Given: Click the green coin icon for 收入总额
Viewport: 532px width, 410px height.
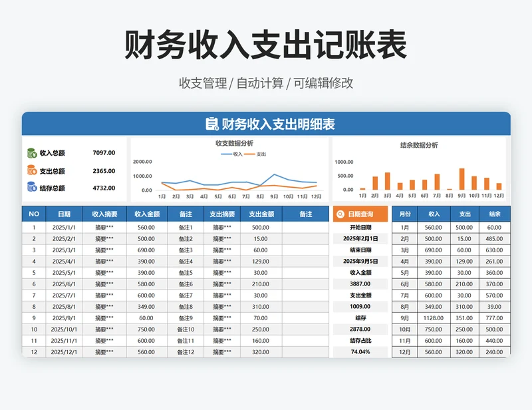Looking at the screenshot, I should point(32,153).
